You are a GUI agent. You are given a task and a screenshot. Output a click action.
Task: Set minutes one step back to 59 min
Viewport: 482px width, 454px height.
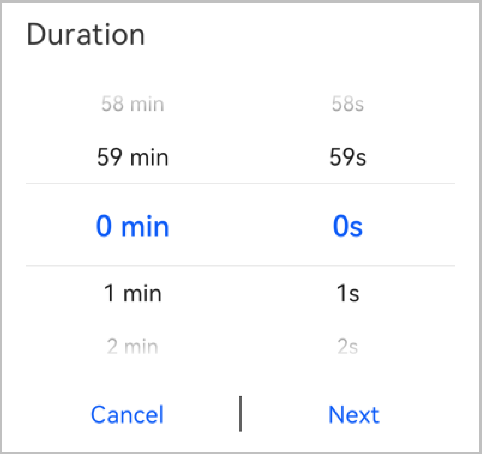coord(132,157)
